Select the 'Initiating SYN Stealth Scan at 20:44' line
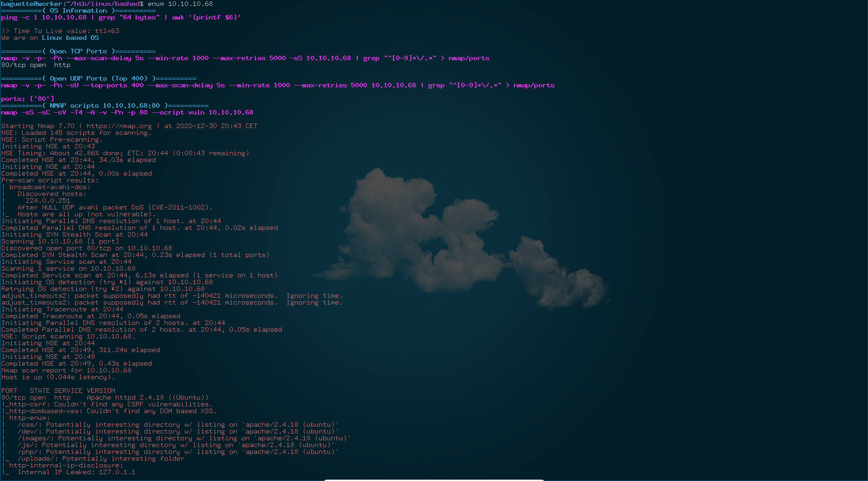The image size is (868, 481). pyautogui.click(x=75, y=234)
